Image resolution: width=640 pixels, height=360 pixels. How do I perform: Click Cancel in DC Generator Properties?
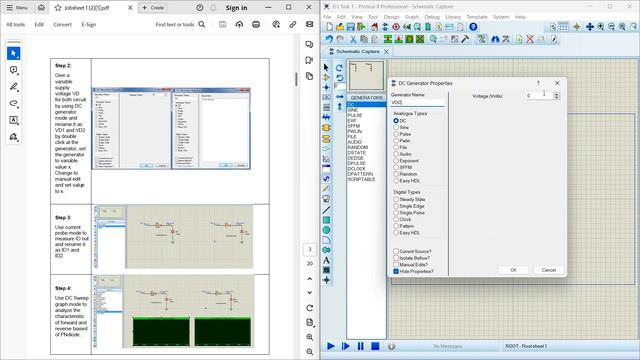click(549, 270)
